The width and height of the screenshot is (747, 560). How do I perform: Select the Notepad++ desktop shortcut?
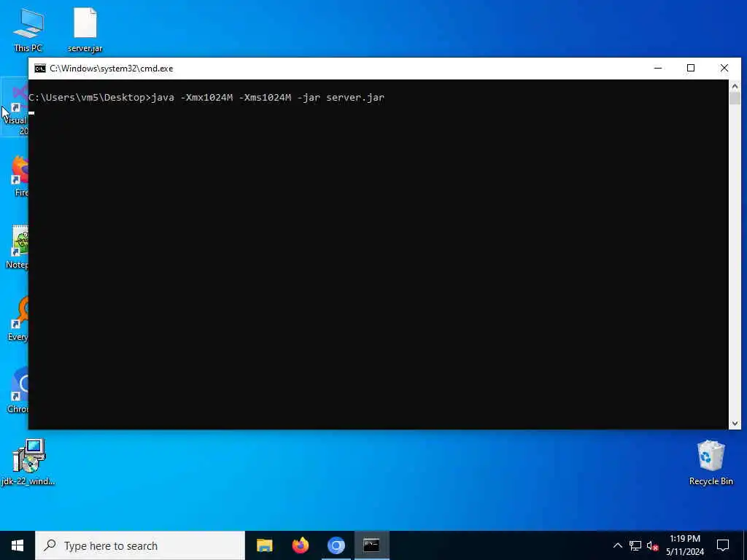coord(18,248)
